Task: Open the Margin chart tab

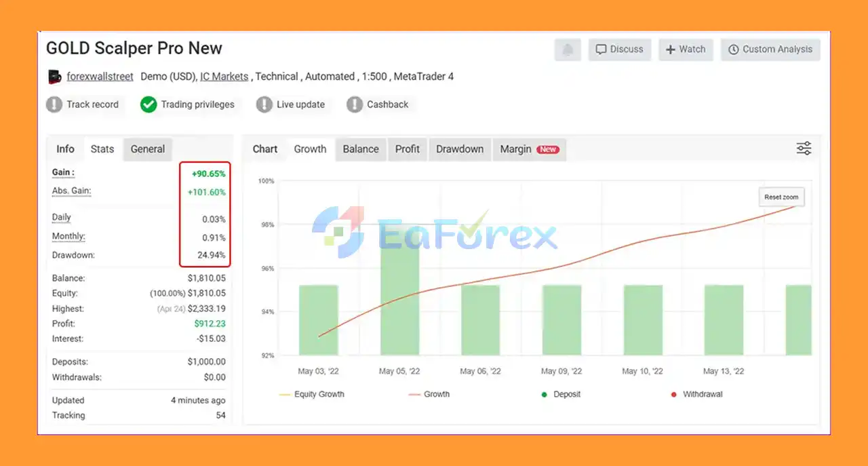Action: tap(529, 149)
